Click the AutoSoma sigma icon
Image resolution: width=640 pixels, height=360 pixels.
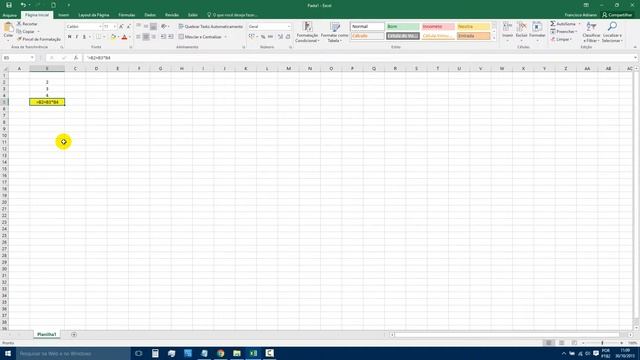553,24
